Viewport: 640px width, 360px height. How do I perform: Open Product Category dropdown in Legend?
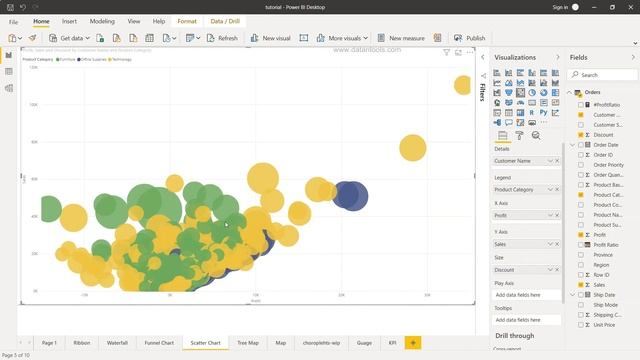coord(550,189)
